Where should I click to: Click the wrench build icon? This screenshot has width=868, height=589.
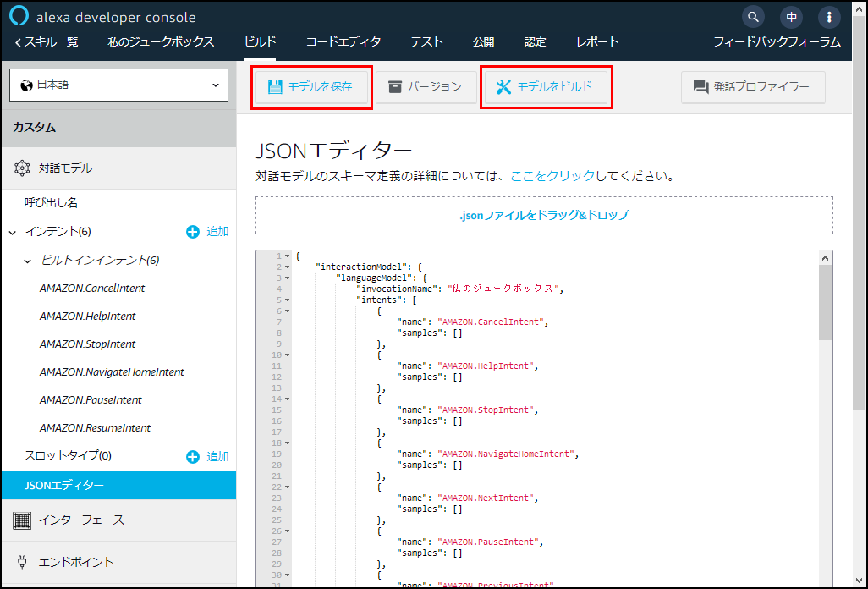click(x=503, y=87)
